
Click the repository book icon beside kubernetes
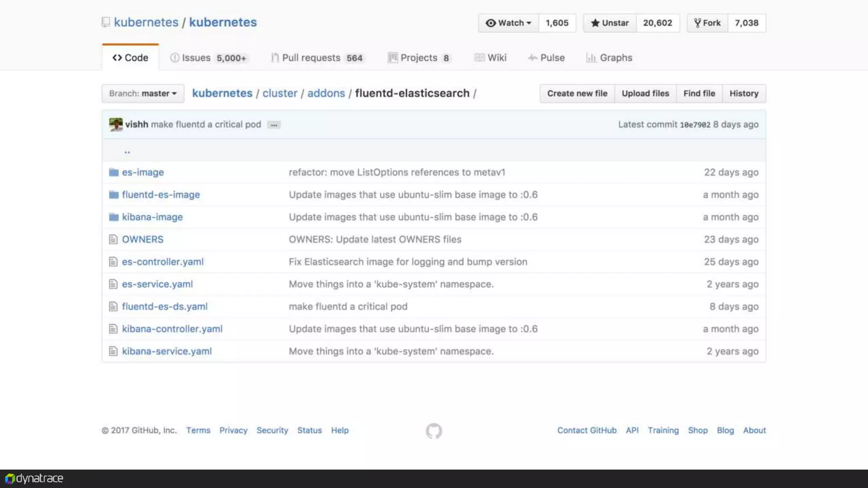coord(106,22)
